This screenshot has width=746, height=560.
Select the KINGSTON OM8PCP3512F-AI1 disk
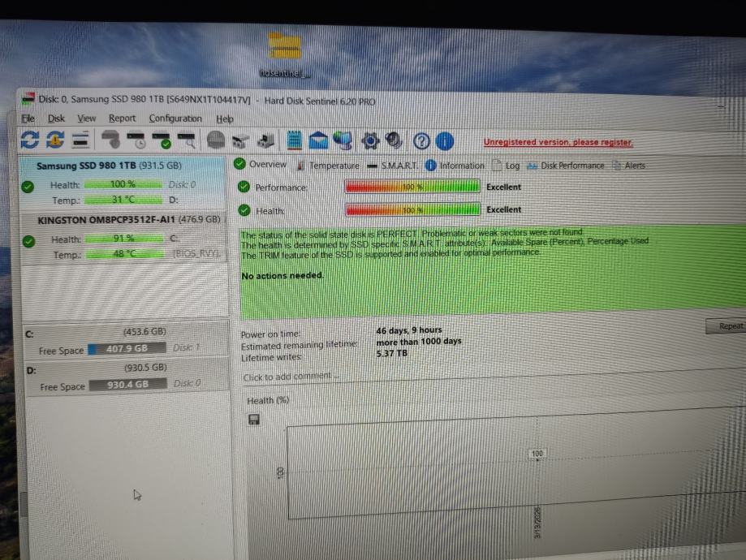(123, 237)
